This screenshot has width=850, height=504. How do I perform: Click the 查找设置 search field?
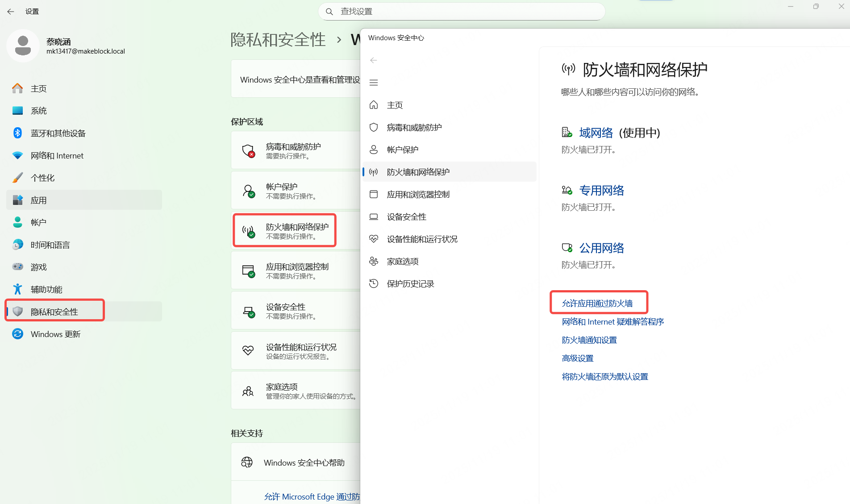click(464, 12)
